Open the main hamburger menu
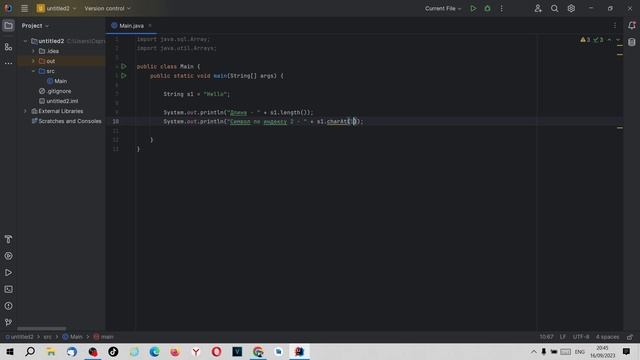 pyautogui.click(x=24, y=8)
